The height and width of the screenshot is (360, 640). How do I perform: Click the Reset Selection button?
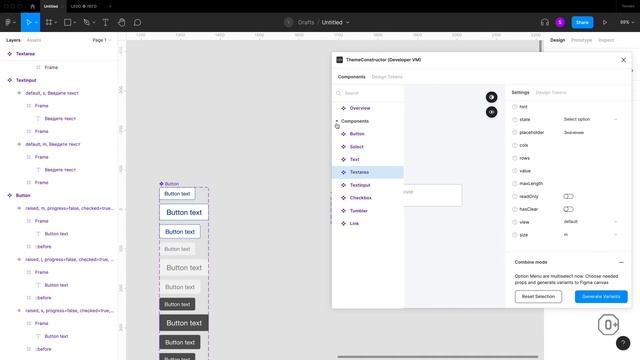[x=538, y=296]
